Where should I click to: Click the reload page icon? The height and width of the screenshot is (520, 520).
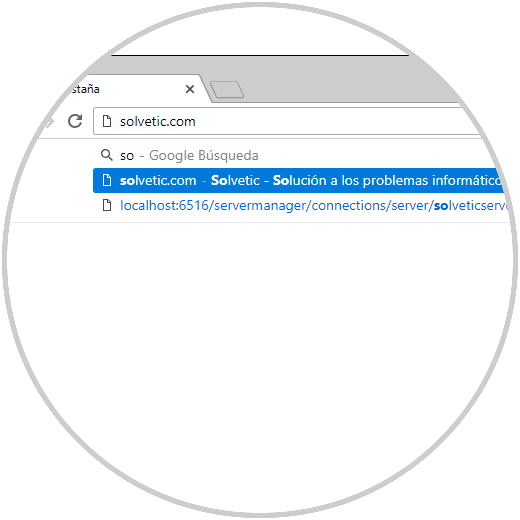tap(75, 121)
